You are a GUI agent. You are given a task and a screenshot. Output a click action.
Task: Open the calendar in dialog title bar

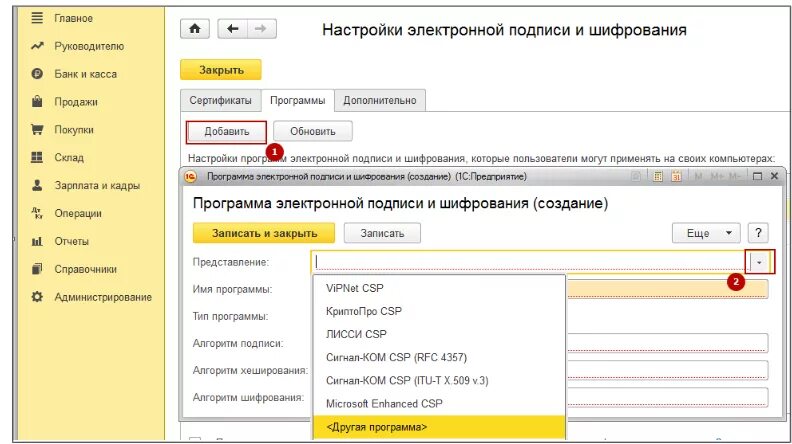coord(676,176)
